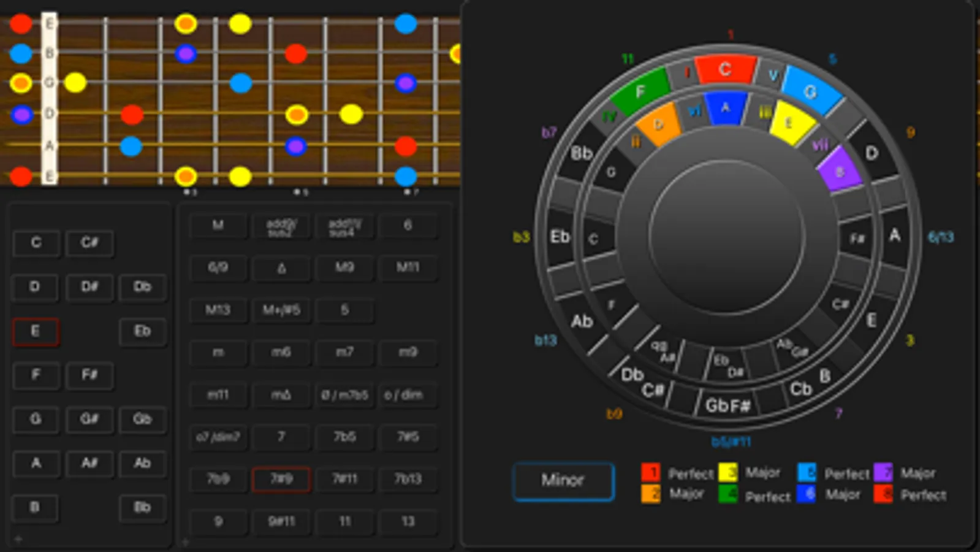Click the round center dial of the circle
Screen dimensions: 980x552
click(x=726, y=236)
